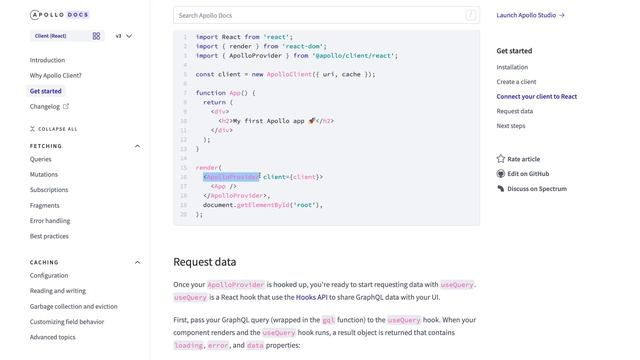Jump to Create a client section
The height and width of the screenshot is (360, 640).
point(516,82)
